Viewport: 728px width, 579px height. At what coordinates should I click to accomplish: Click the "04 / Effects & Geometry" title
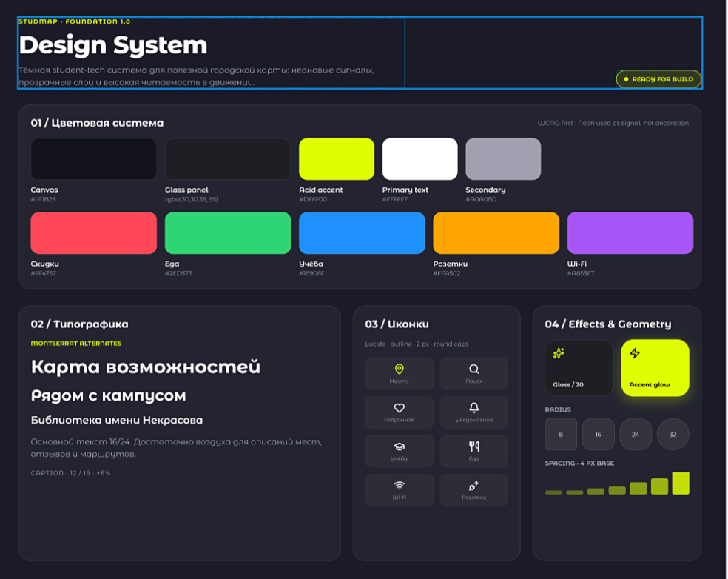point(608,324)
